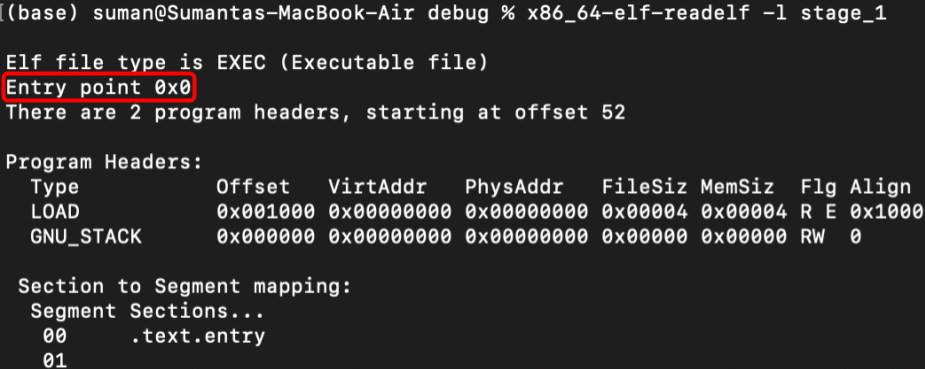
Task: Click the Program Headers heading
Action: 104,163
